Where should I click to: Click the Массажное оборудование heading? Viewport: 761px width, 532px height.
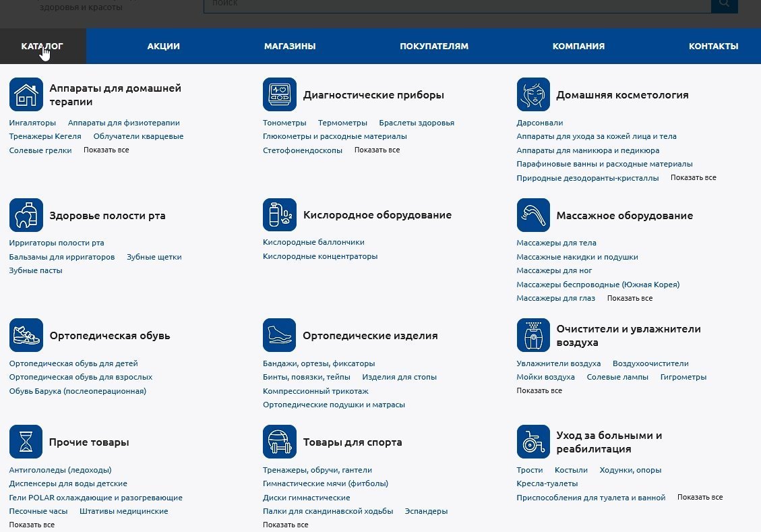click(x=625, y=216)
